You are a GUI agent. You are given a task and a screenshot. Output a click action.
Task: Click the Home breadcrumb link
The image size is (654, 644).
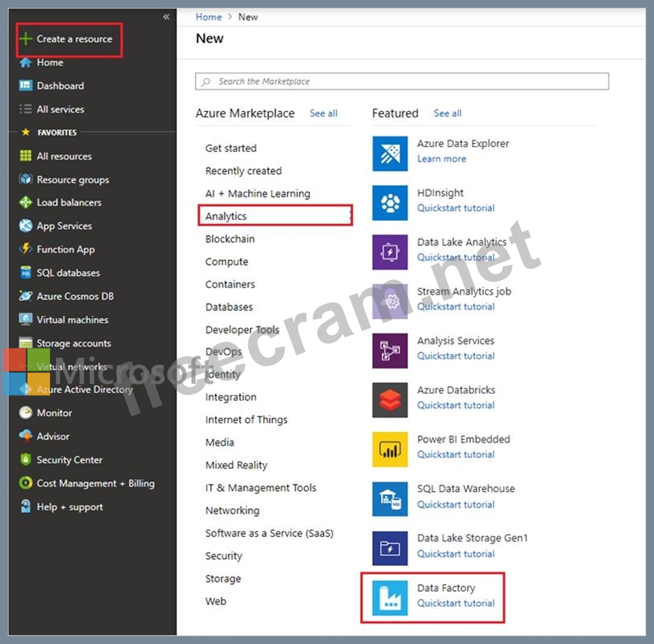pyautogui.click(x=208, y=17)
